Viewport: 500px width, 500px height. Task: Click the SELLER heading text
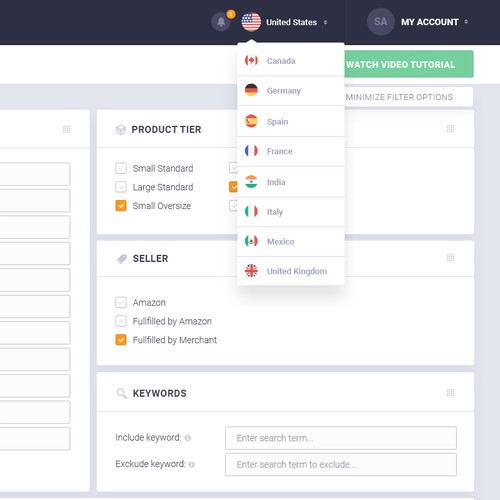pyautogui.click(x=150, y=259)
